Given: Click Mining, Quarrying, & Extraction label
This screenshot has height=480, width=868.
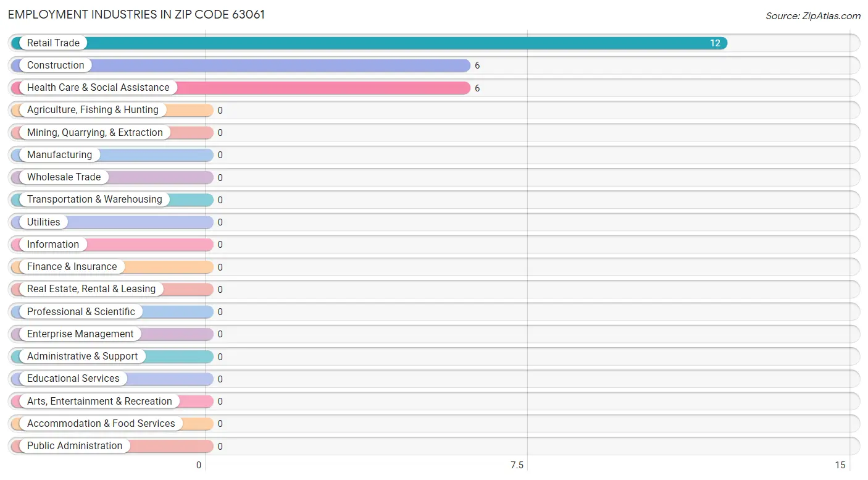Looking at the screenshot, I should (x=95, y=132).
